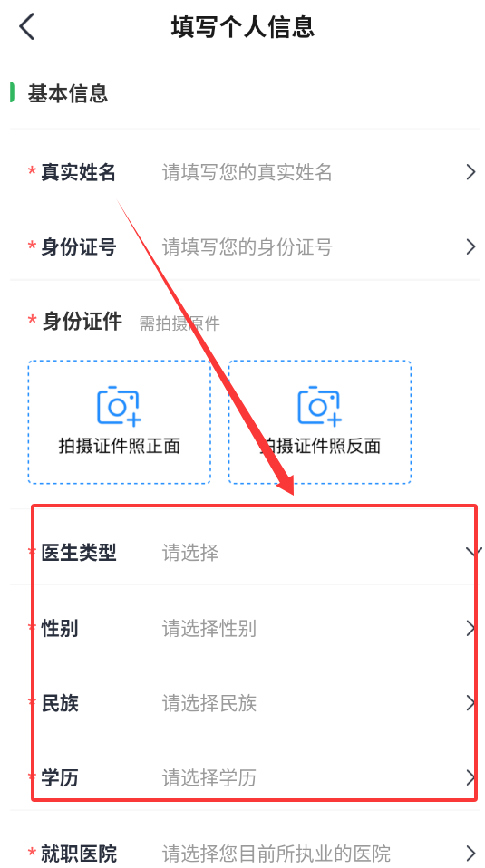Select the 请选择性别 placeholder
This screenshot has width=485, height=868.
click(x=209, y=628)
